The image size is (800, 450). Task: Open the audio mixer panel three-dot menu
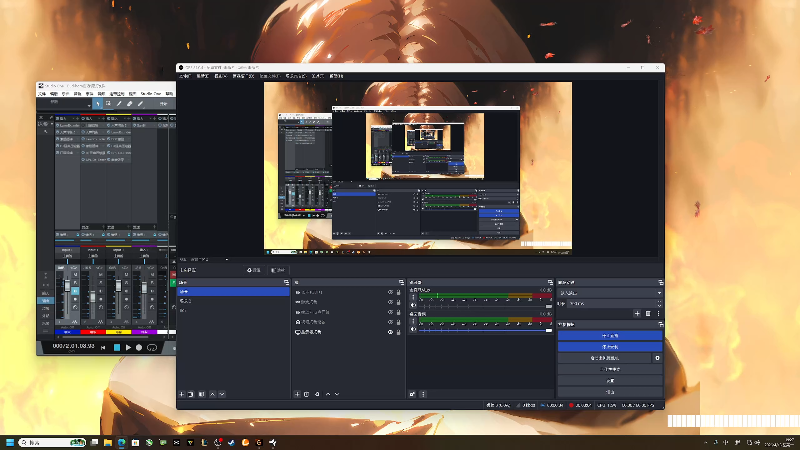pyautogui.click(x=423, y=394)
